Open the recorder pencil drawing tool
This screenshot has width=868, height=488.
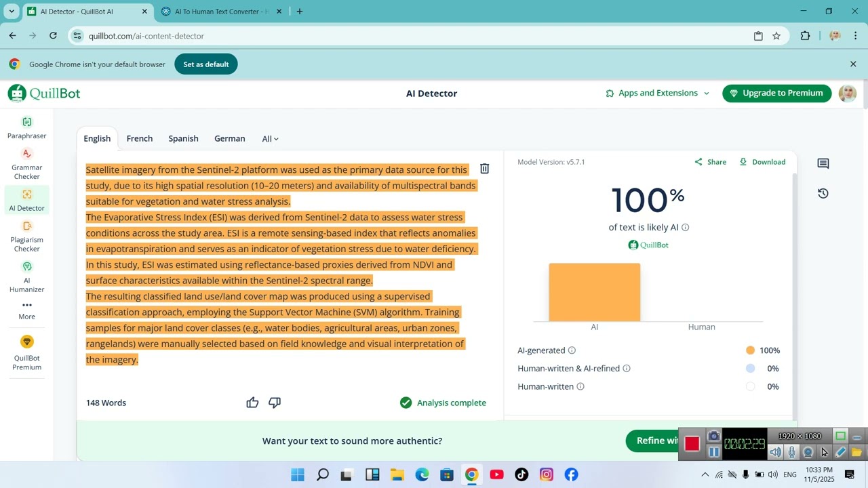(840, 452)
